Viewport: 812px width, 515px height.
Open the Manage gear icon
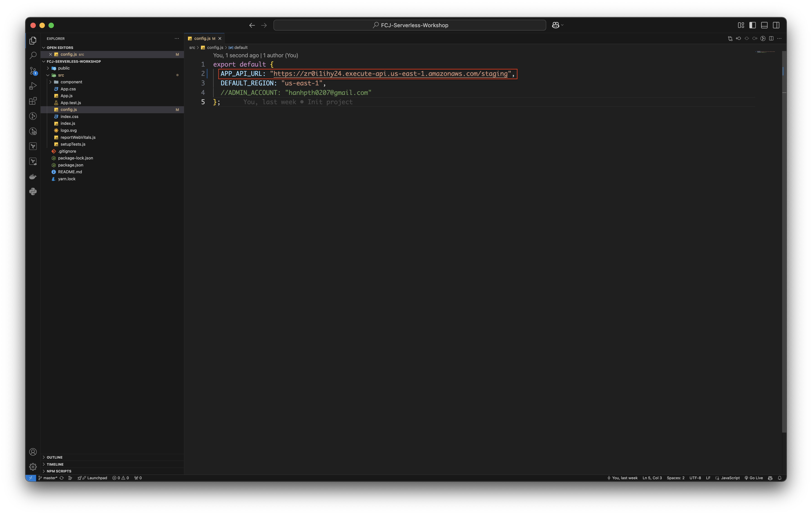point(33,467)
